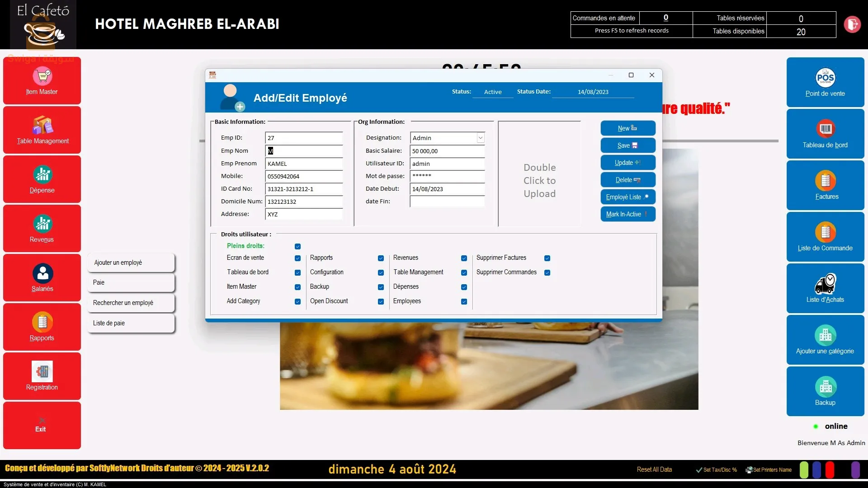
Task: Uncheck Supprimer Factures permission
Action: [547, 258]
